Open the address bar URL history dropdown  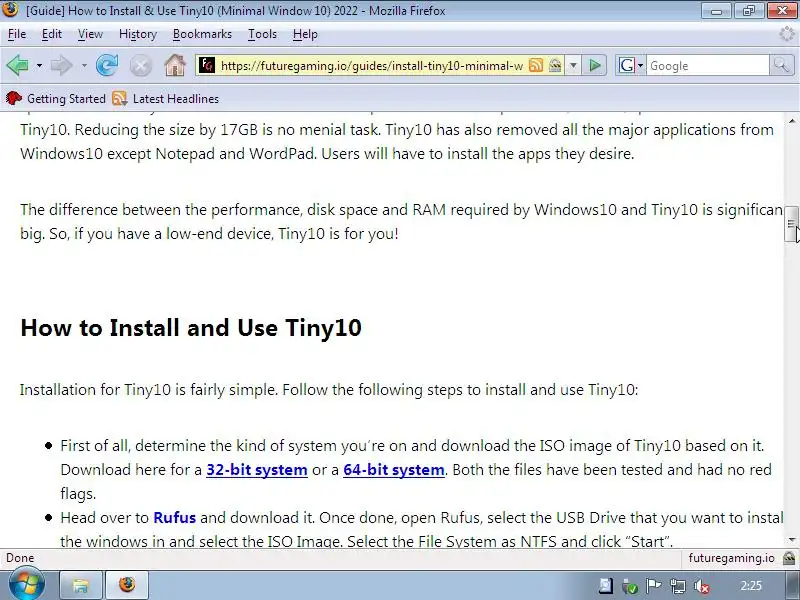(x=573, y=65)
